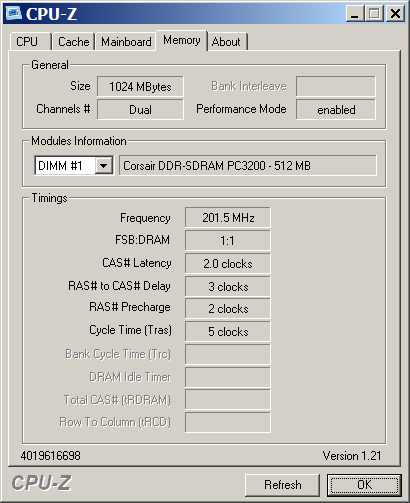Minimize the CPU-Z window
This screenshot has height=503, width=410.
(355, 14)
